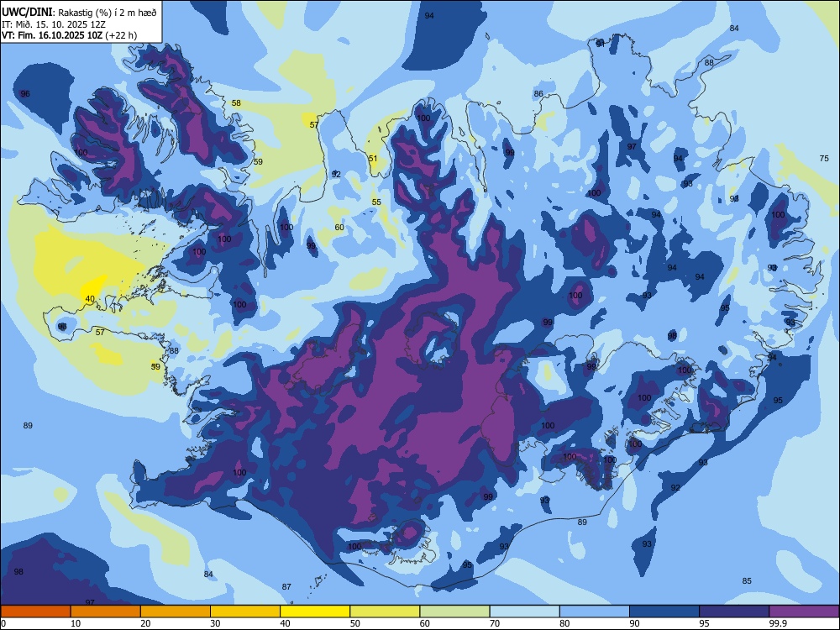Viewport: 840px width, 630px height.
Task: Click the dark orange 0–10 legend swatch
Action: tap(35, 612)
